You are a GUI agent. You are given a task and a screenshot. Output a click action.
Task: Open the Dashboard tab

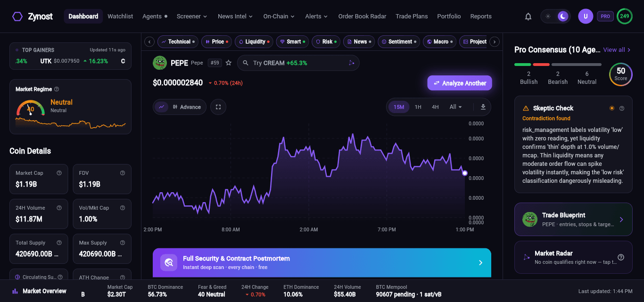click(x=83, y=16)
